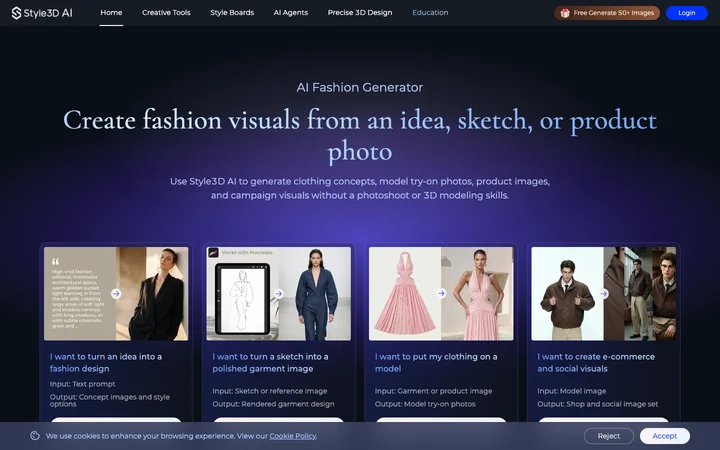This screenshot has height=450, width=720.
Task: Click the gift icon in the free generate banner
Action: (x=565, y=13)
